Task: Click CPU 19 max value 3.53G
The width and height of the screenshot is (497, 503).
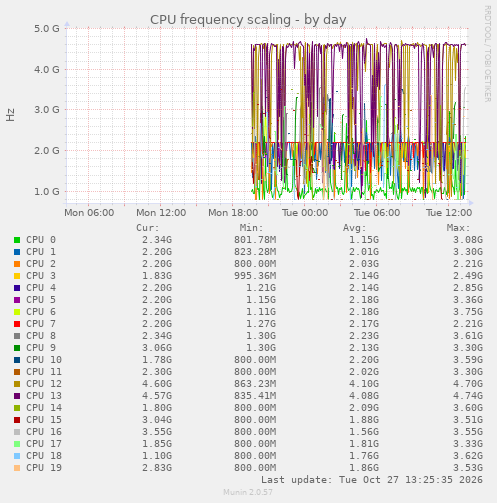Action: 468,468
